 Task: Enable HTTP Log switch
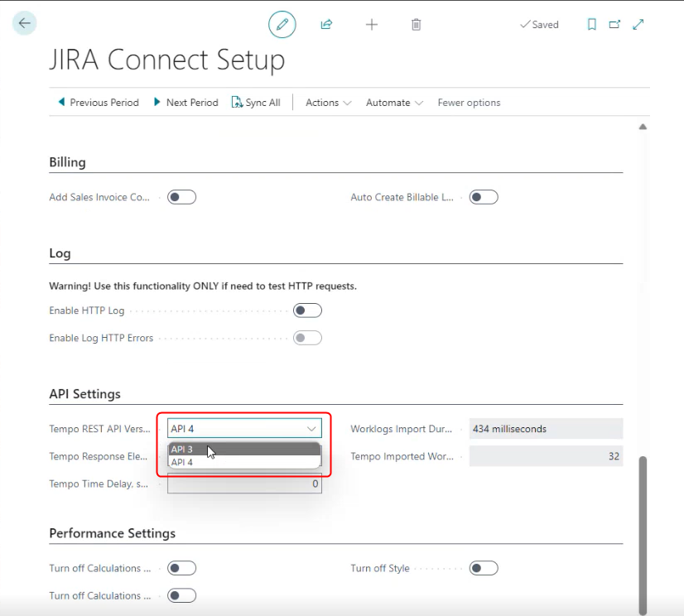click(307, 310)
